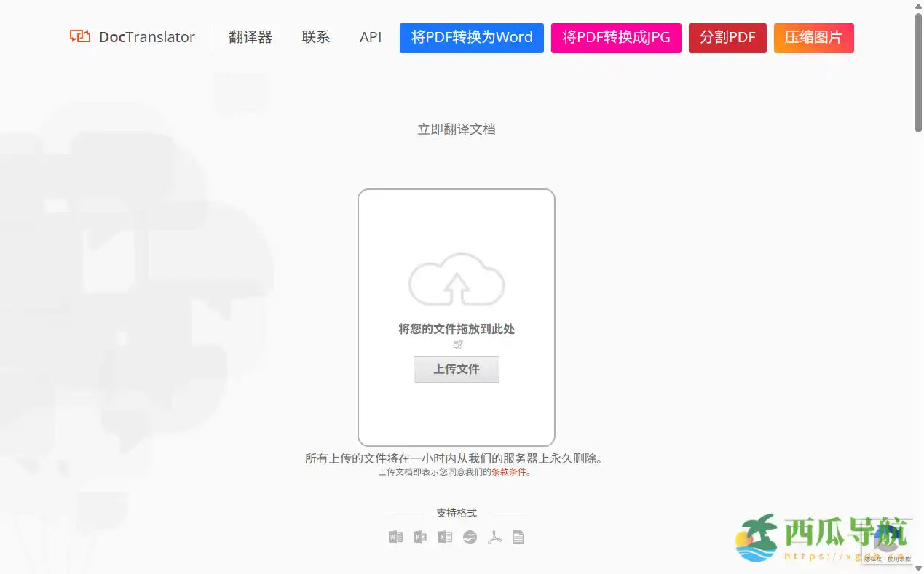Click the 分割PDF button

pos(727,38)
